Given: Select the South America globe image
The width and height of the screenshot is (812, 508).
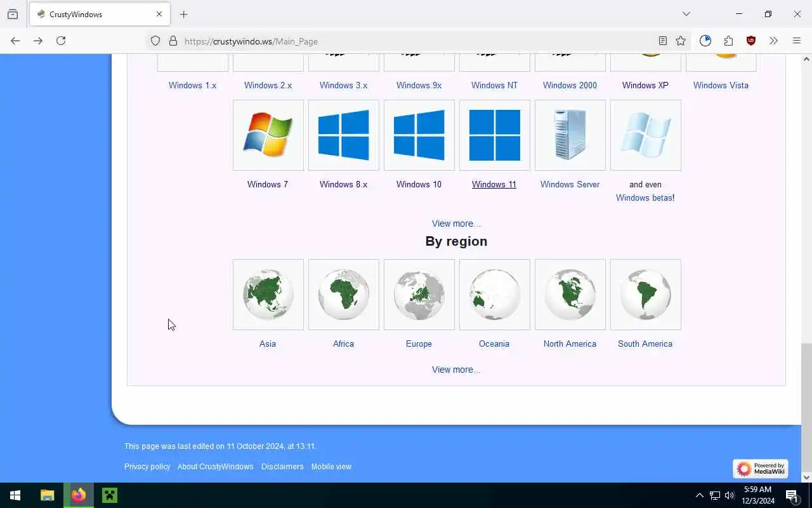Looking at the screenshot, I should [645, 295].
